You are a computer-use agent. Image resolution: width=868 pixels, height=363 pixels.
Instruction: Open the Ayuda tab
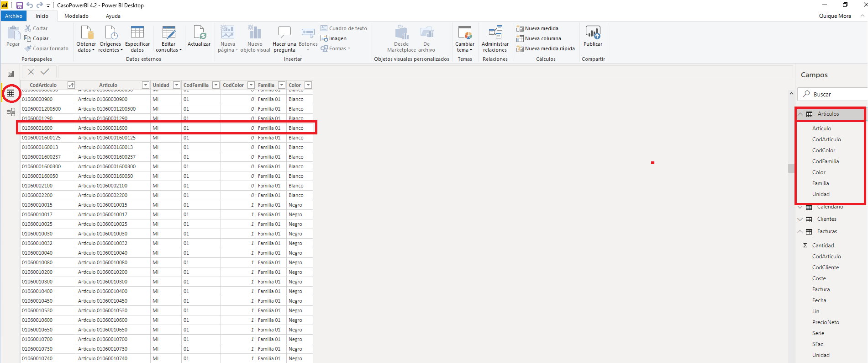[x=113, y=16]
